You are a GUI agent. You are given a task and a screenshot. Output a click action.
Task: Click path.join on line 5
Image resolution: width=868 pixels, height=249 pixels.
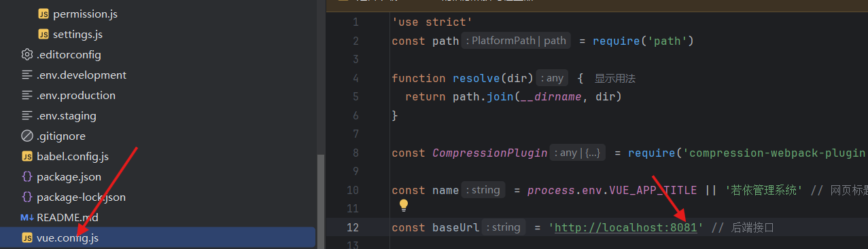point(483,97)
